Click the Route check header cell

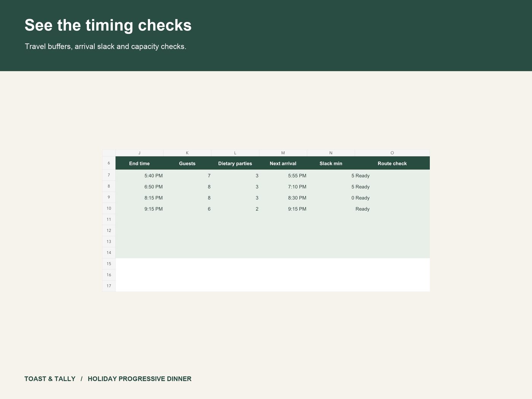pyautogui.click(x=392, y=163)
